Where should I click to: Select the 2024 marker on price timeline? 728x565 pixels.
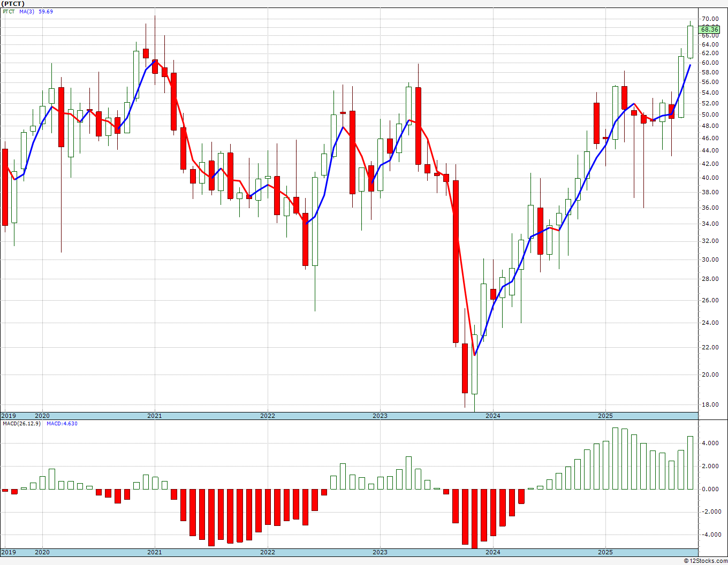(493, 416)
